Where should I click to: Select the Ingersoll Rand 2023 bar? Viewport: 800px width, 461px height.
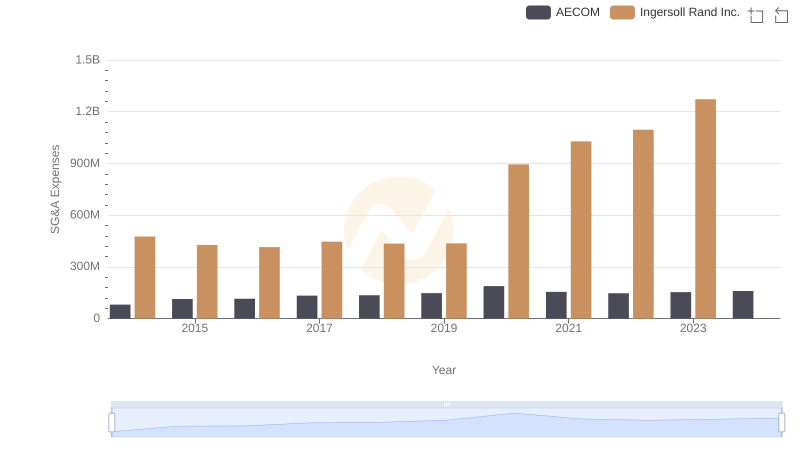coord(706,209)
